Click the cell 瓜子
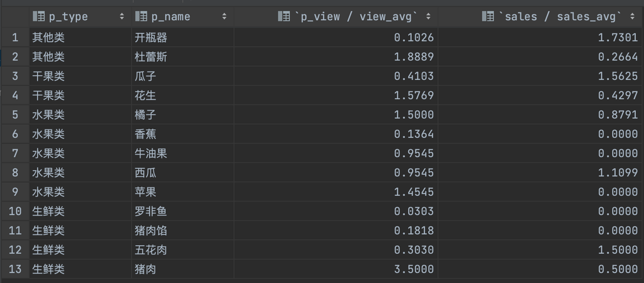Screen dimensions: 644x283 pyautogui.click(x=183, y=76)
